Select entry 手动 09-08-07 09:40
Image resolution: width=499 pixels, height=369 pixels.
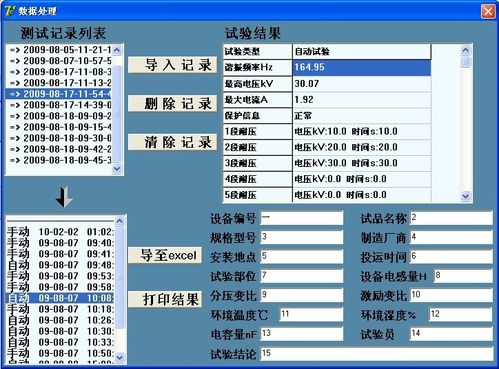tap(60, 243)
